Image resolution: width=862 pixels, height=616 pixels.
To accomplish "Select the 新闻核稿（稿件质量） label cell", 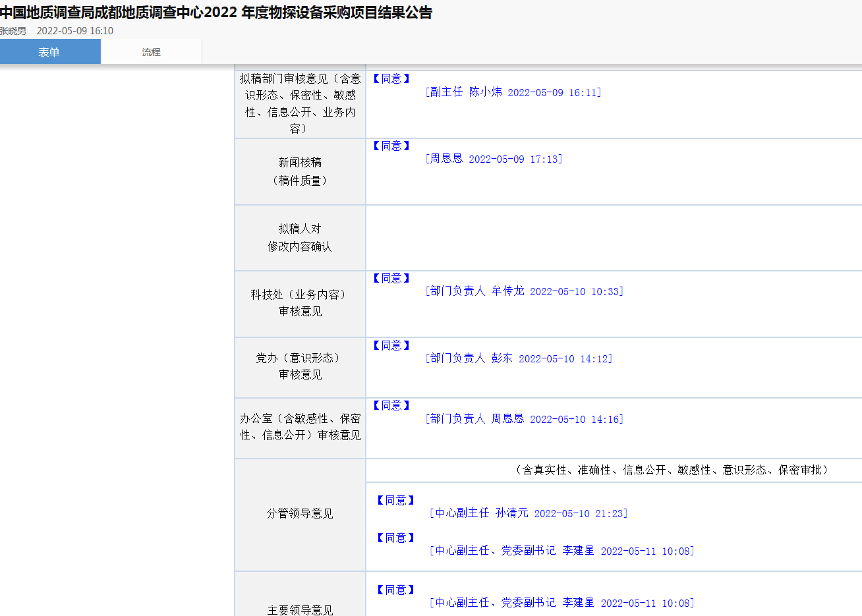I will click(300, 171).
